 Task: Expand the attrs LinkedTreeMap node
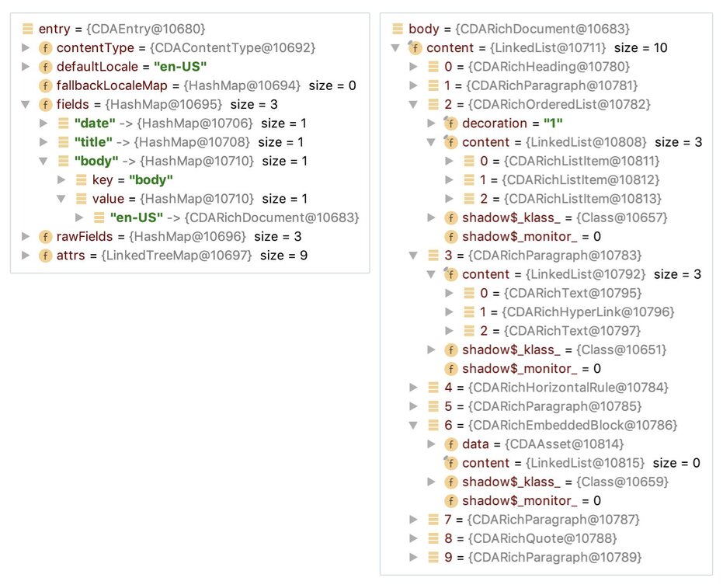26,256
